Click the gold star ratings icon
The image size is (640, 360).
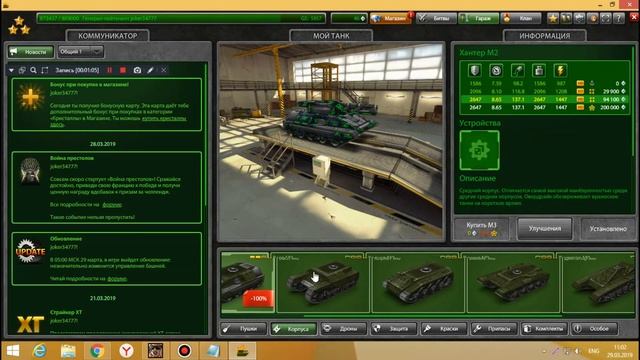click(553, 18)
